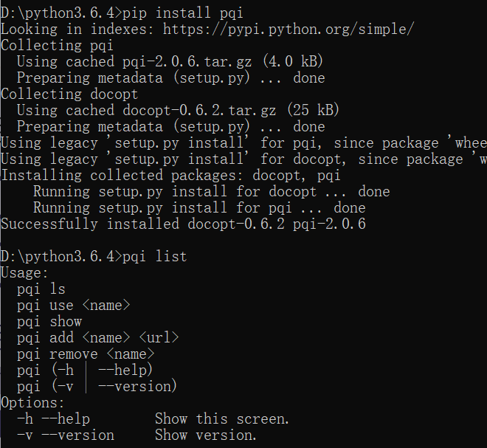Click the 'pqi use <name>' usage entry
This screenshot has width=487, height=448.
point(74,306)
